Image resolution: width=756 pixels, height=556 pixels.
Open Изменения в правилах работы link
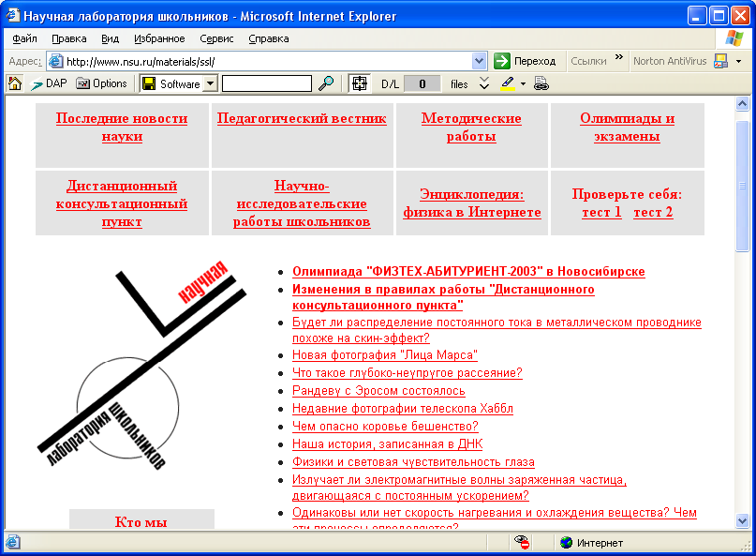click(443, 297)
